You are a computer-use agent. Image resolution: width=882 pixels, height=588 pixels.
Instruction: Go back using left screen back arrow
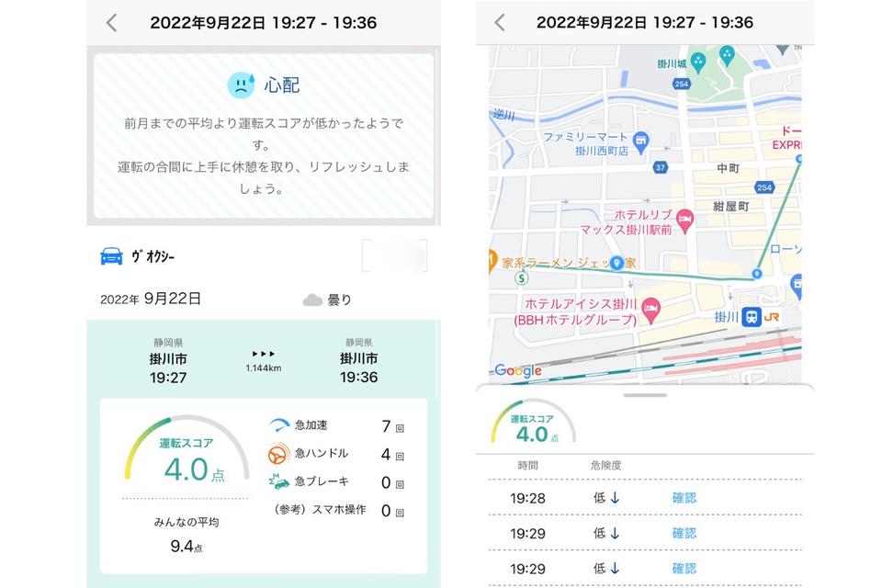coord(111,23)
